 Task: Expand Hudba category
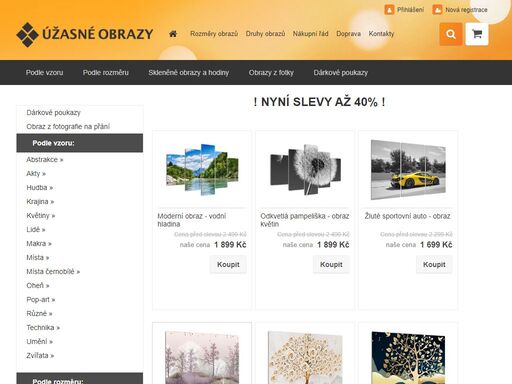click(40, 188)
